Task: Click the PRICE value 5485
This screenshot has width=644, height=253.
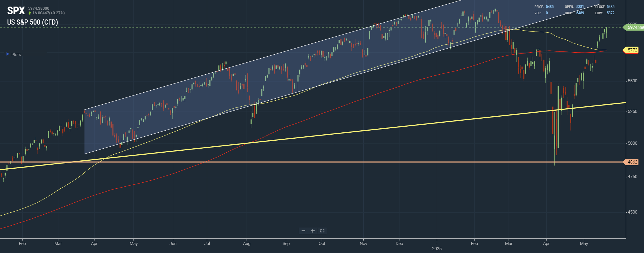Action: 550,7
